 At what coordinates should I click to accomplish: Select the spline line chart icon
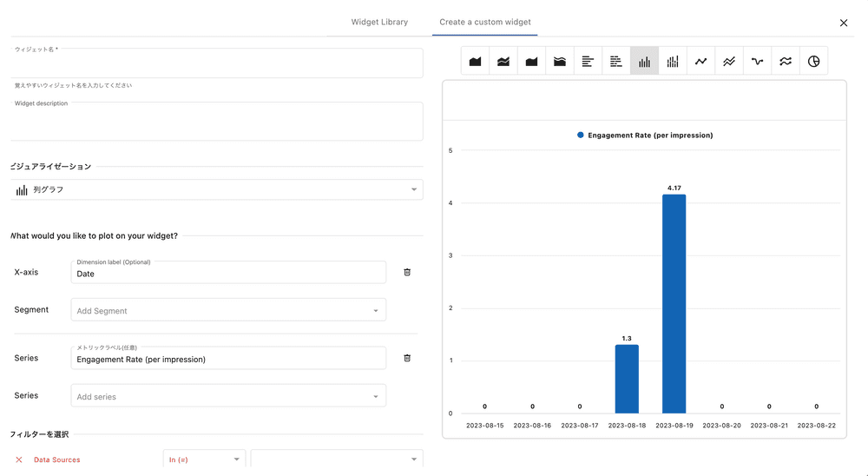coord(757,61)
